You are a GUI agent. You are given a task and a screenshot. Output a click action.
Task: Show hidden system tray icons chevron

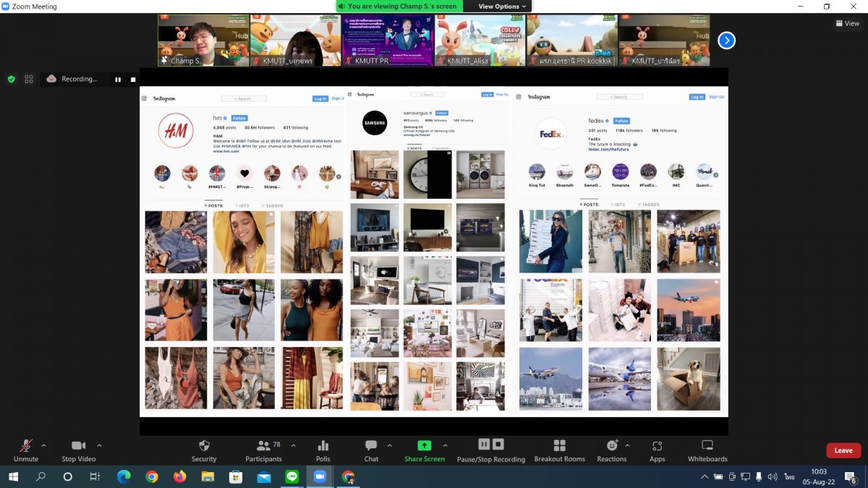point(705,477)
